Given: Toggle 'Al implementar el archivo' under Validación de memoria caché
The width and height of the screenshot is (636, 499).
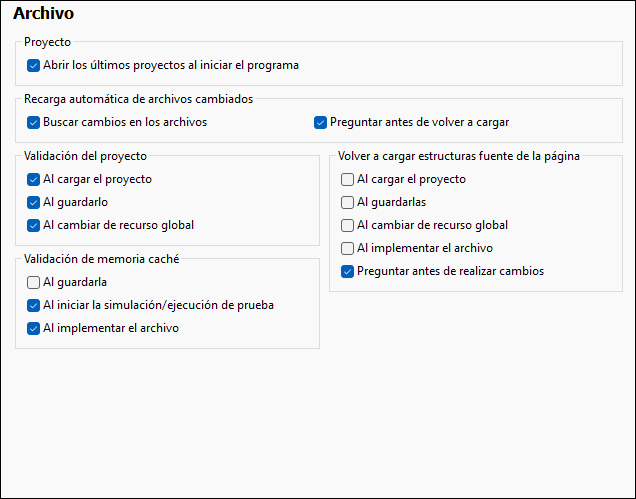Looking at the screenshot, I should pos(35,328).
